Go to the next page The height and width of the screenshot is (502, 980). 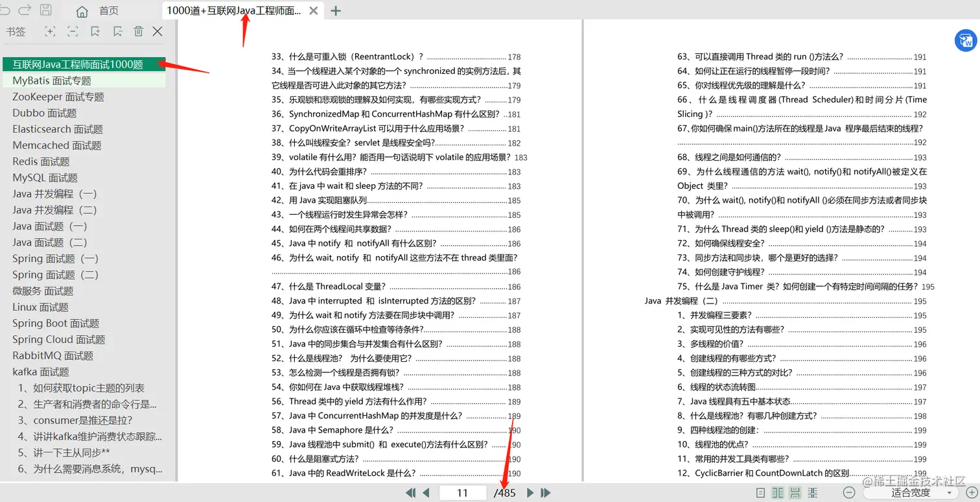(530, 493)
